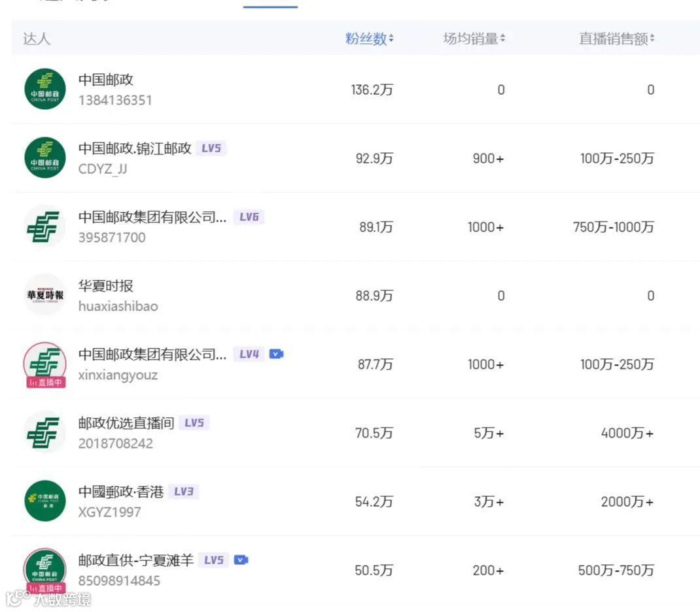The image size is (700, 612).
Task: Select account ID 395871700
Action: pyautogui.click(x=112, y=237)
